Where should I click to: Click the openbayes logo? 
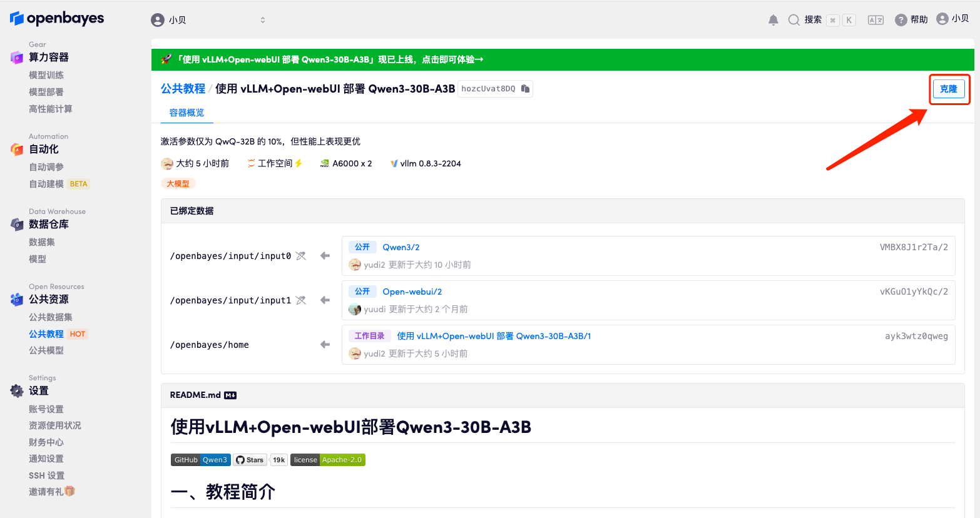(57, 18)
